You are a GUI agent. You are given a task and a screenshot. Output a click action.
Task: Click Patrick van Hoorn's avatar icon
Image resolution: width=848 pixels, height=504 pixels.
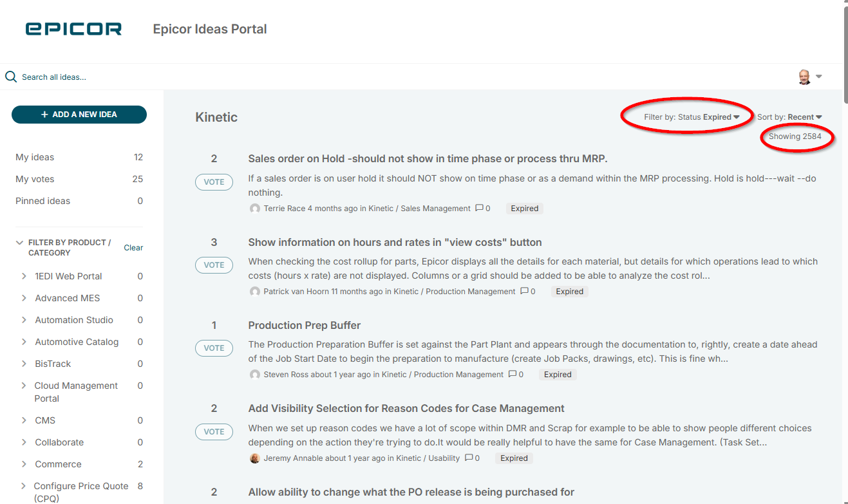click(255, 292)
